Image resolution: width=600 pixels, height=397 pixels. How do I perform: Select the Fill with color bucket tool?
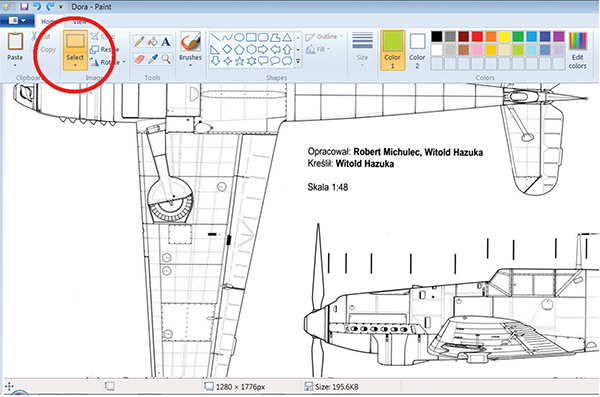(x=153, y=41)
